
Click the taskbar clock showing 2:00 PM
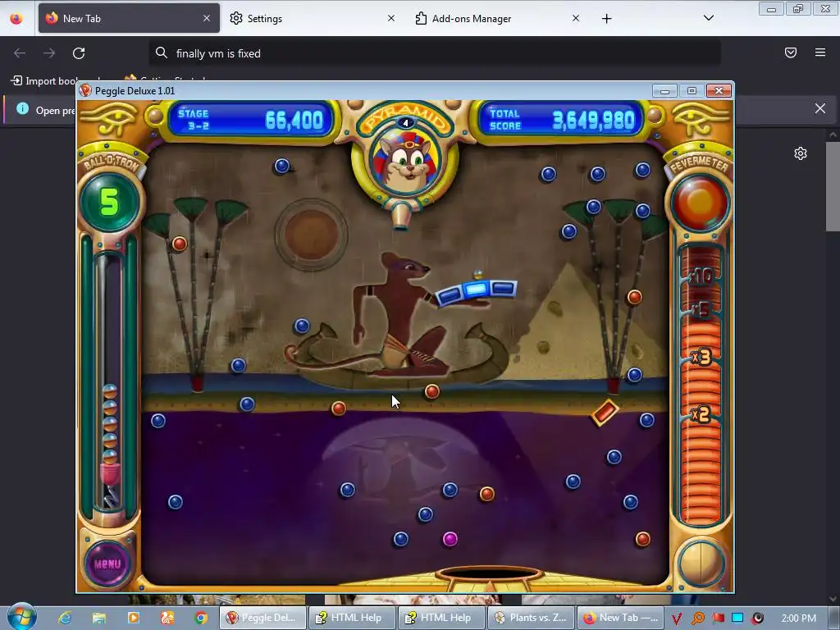tap(799, 619)
